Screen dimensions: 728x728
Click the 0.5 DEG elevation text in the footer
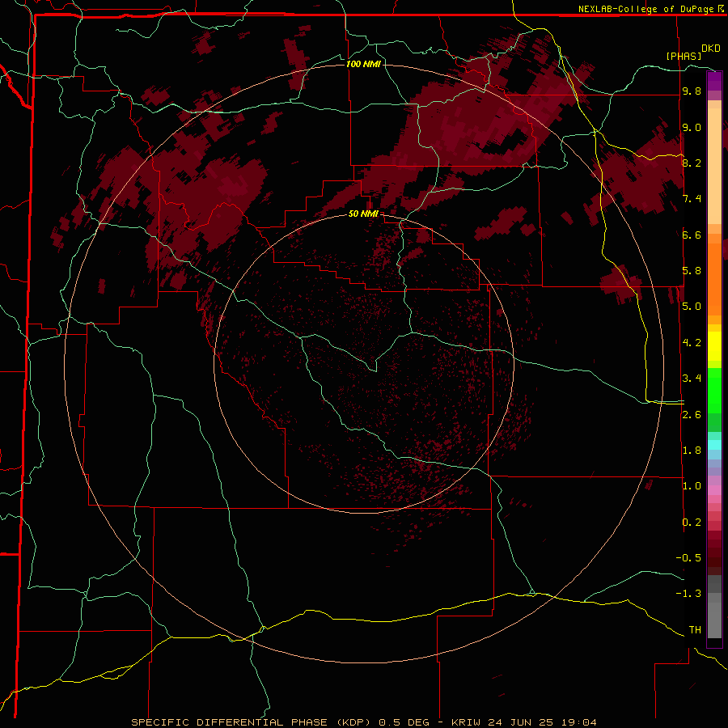click(405, 722)
